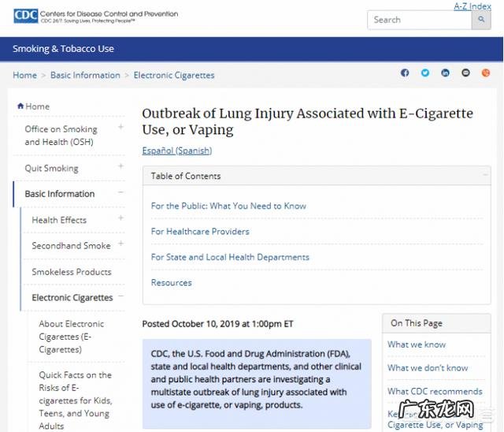Click Centers for Disease Control and Prevention text

pyautogui.click(x=109, y=14)
